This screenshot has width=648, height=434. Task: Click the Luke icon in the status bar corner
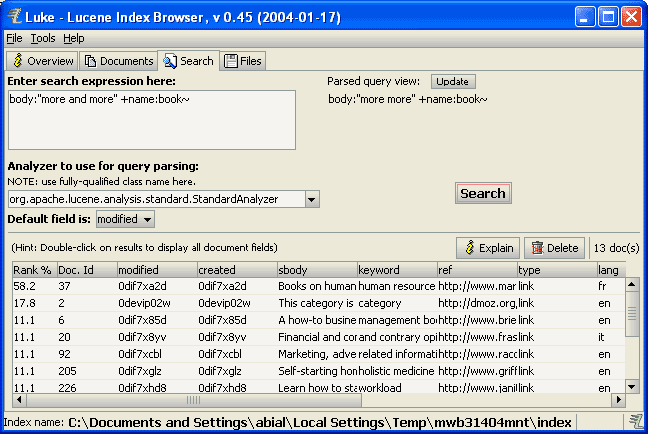(x=636, y=422)
